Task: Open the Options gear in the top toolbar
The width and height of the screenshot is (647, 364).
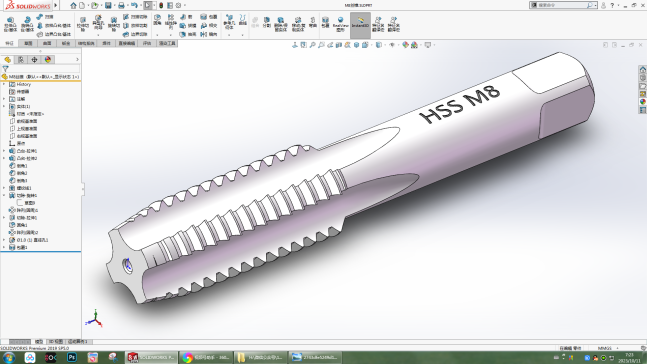Action: pos(178,5)
